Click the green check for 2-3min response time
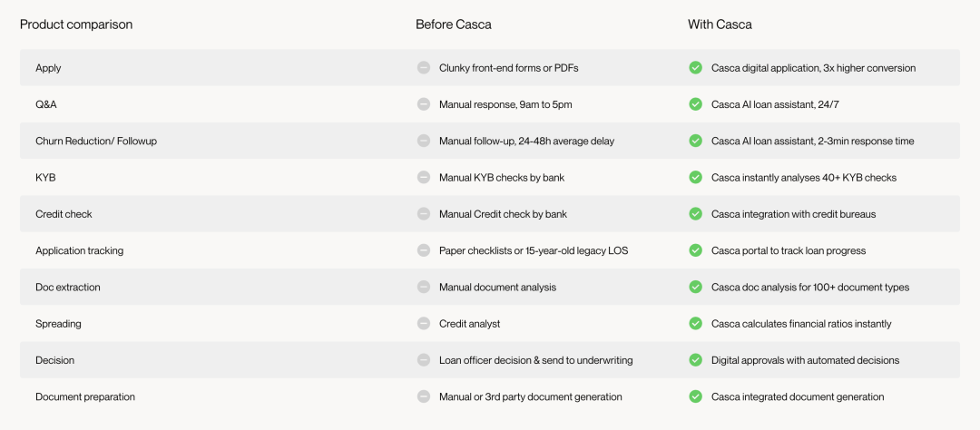The image size is (980, 430). point(695,141)
